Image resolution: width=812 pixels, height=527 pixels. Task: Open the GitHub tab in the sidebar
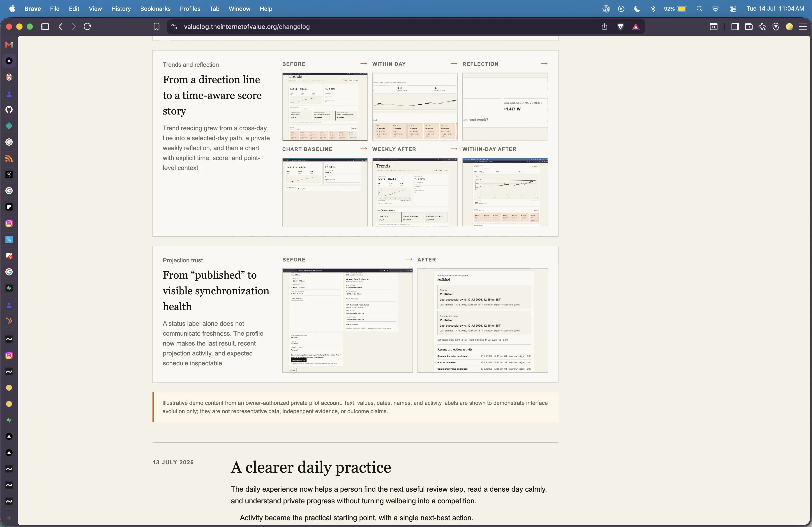click(x=9, y=110)
